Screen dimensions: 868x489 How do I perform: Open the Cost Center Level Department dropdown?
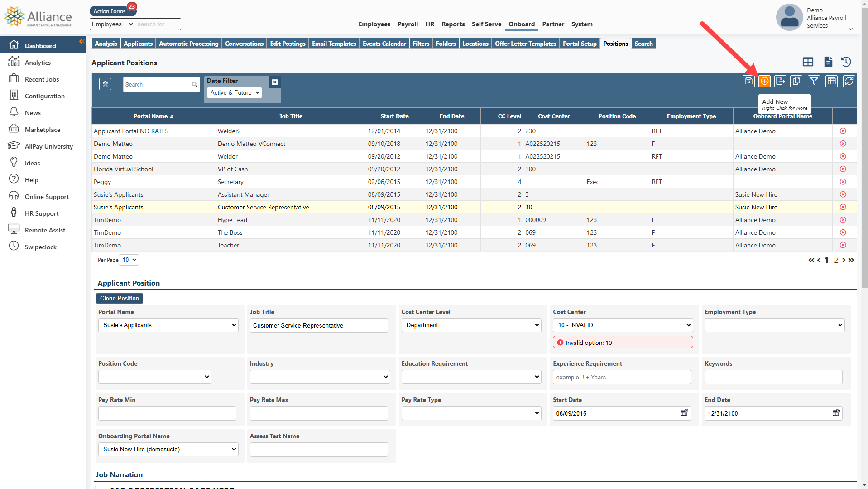tap(471, 325)
